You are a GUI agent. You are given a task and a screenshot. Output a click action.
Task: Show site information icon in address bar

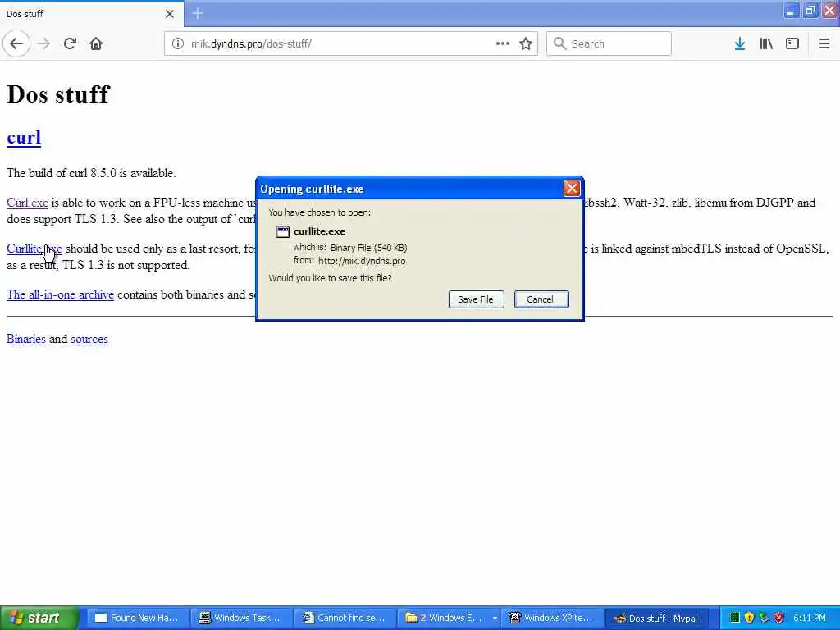click(178, 43)
